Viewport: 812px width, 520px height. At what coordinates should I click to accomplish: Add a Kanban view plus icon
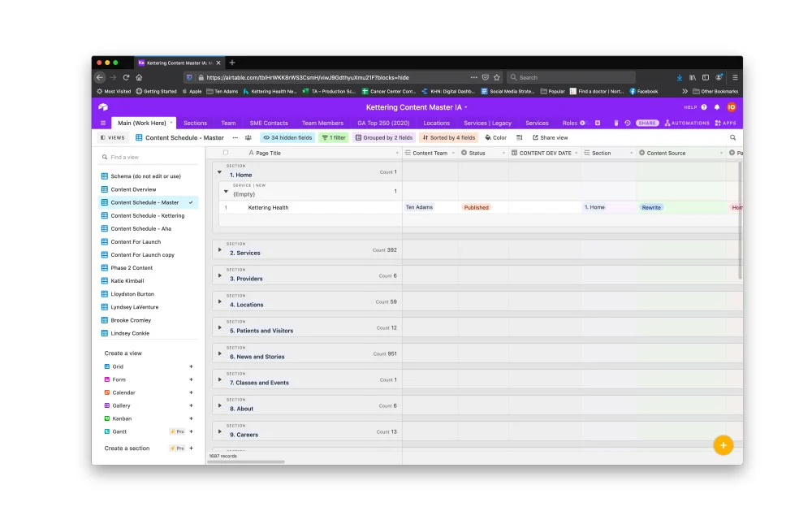(191, 418)
